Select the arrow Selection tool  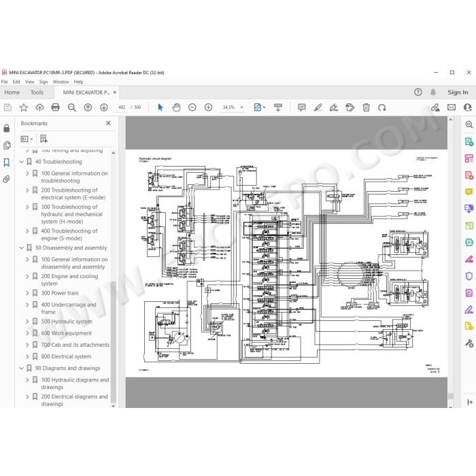pyautogui.click(x=160, y=107)
